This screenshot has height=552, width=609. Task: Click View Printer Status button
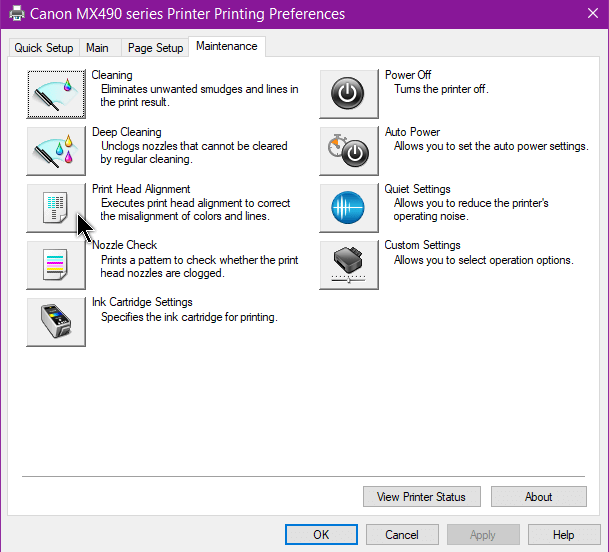pos(422,496)
